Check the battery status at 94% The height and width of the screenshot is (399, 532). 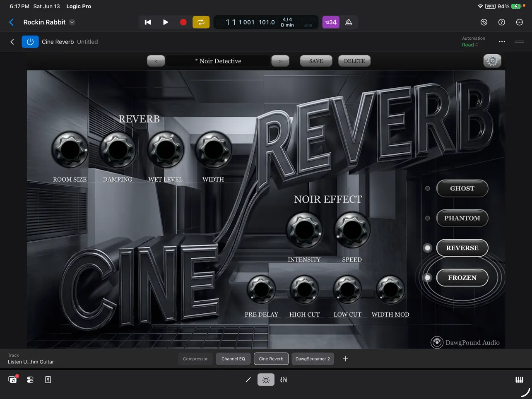[x=509, y=6]
